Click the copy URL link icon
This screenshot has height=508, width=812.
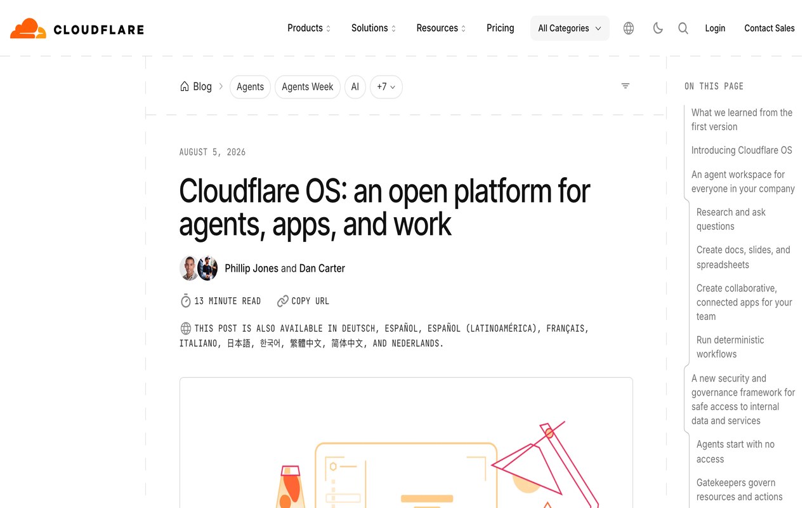tap(283, 301)
